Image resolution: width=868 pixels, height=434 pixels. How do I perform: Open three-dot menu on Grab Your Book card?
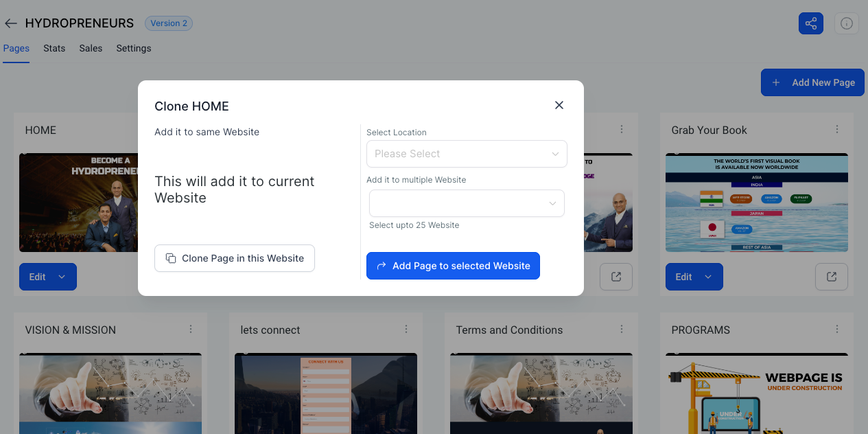point(837,130)
